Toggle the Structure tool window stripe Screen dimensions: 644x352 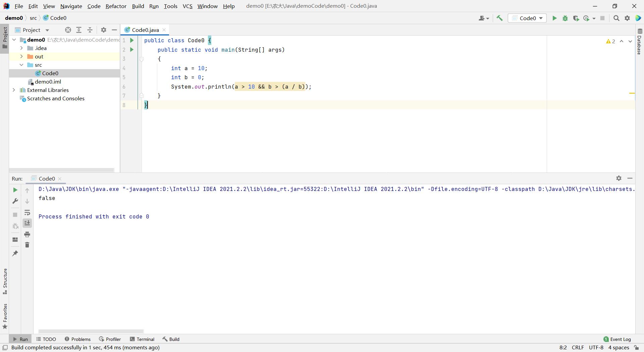[5, 281]
